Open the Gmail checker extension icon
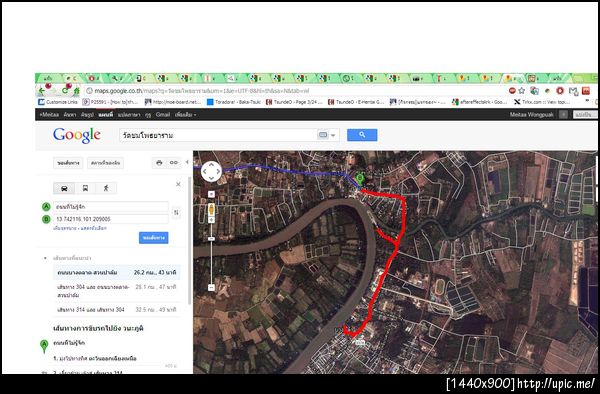This screenshot has height=394, width=600. tap(573, 91)
